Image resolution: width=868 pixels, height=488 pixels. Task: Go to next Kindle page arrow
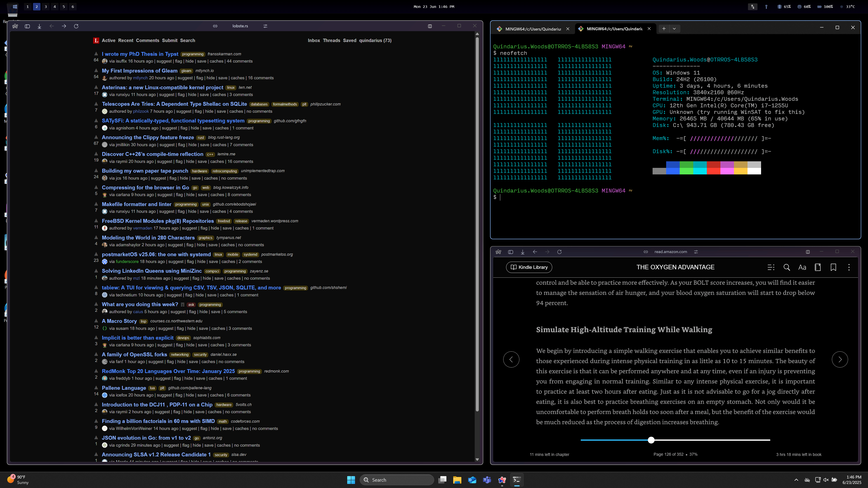840,359
